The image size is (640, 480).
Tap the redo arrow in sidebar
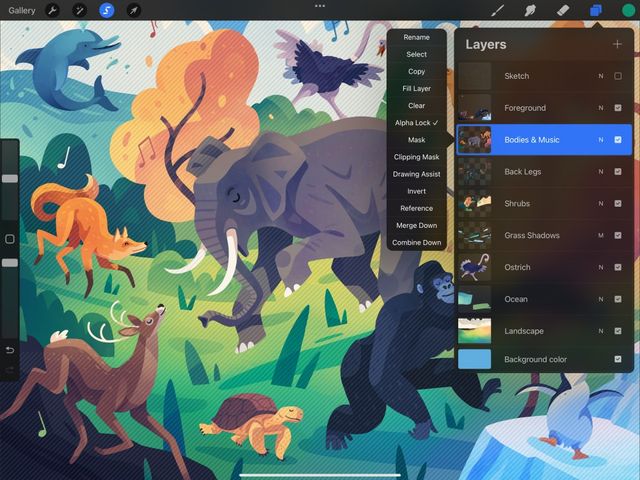click(10, 370)
